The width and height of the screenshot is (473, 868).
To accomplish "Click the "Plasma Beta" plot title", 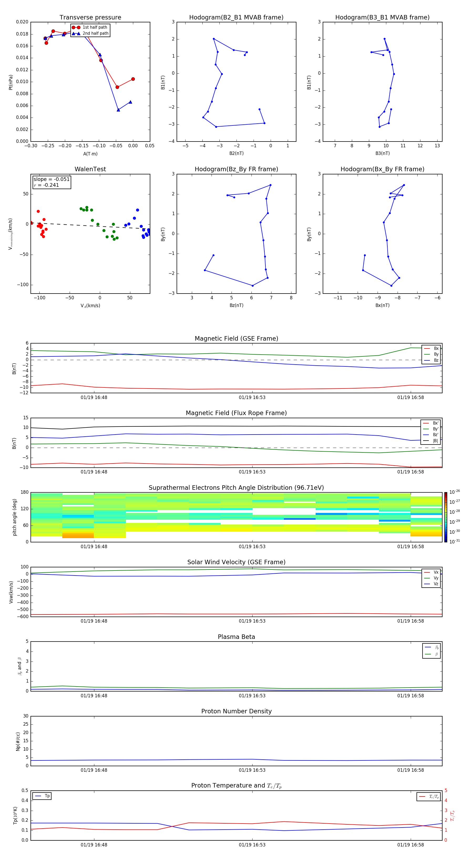I will 236,637.
